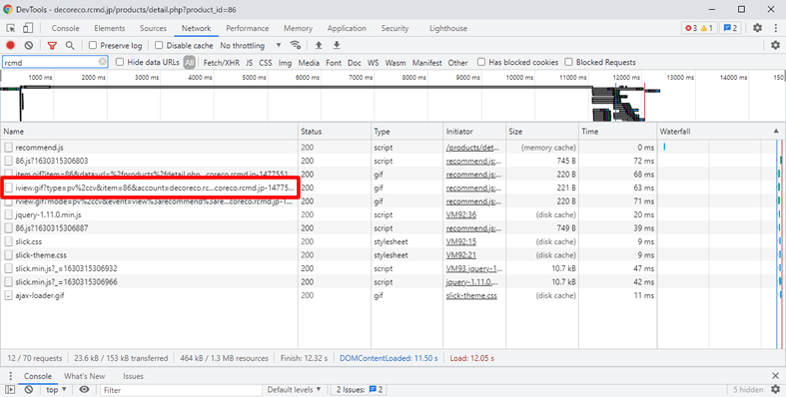This screenshot has width=786, height=397.
Task: Enable the Preserve log checkbox
Action: (93, 45)
